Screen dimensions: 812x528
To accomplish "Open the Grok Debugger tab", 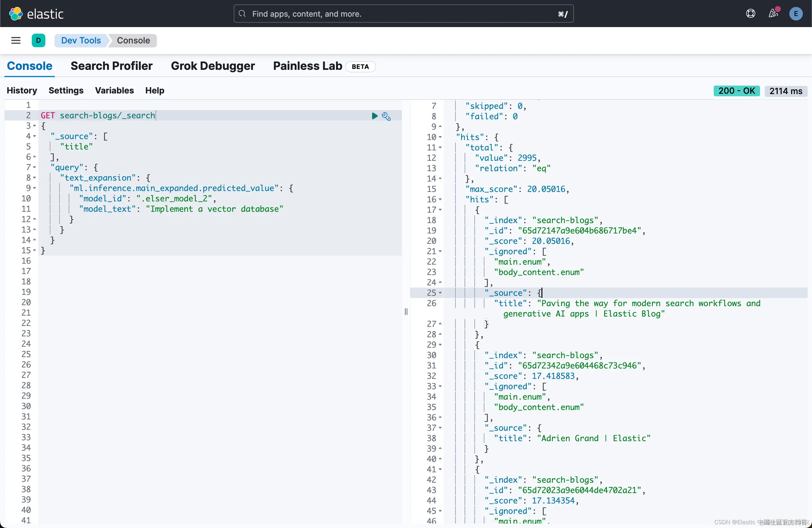I will pyautogui.click(x=213, y=66).
